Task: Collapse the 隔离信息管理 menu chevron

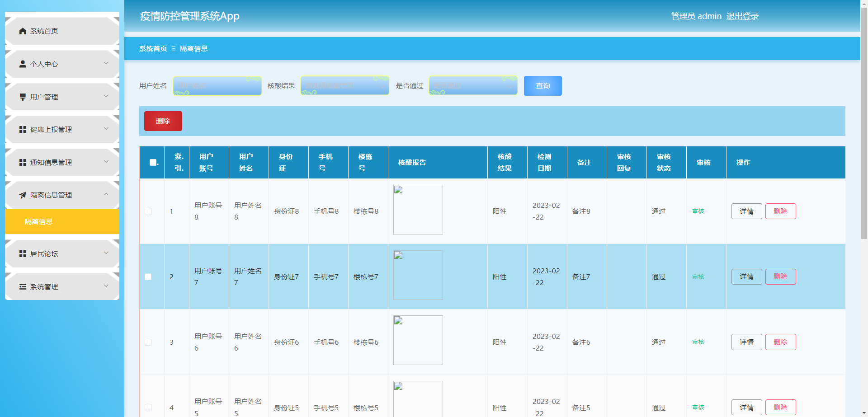Action: (107, 195)
